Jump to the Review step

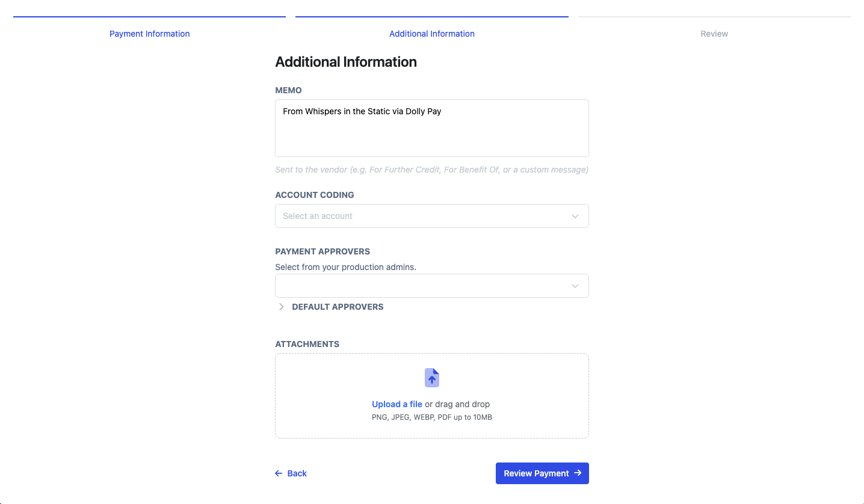point(714,34)
